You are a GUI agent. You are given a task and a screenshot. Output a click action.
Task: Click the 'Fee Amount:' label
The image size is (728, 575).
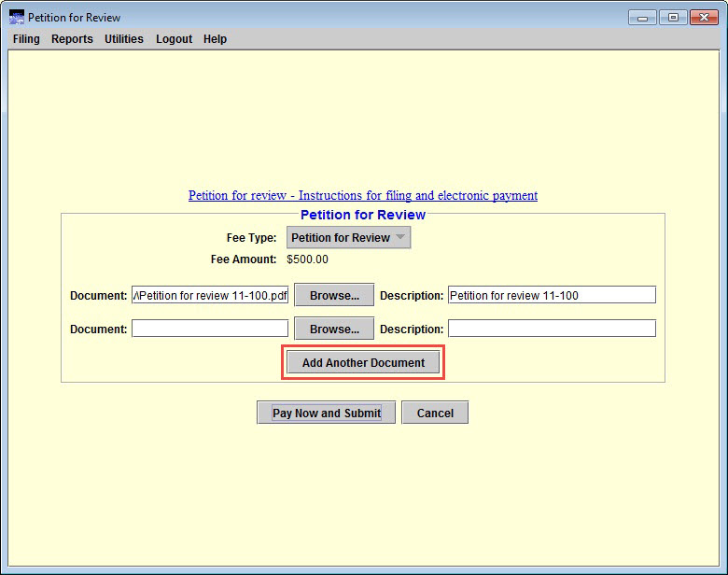pos(244,259)
